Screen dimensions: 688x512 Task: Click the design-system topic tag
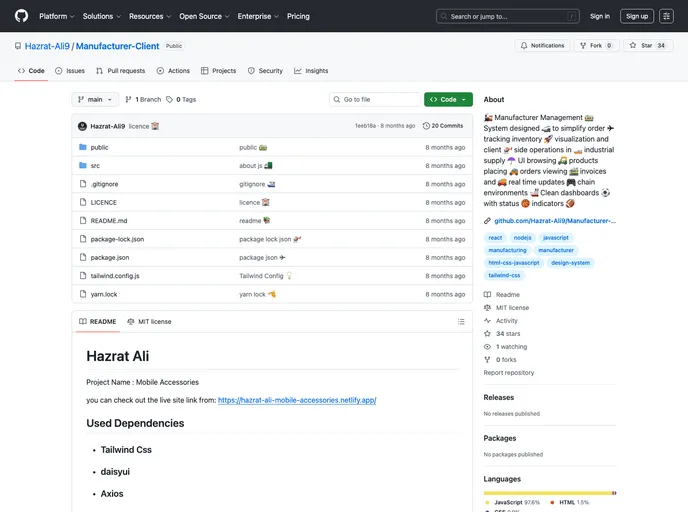[x=570, y=263]
